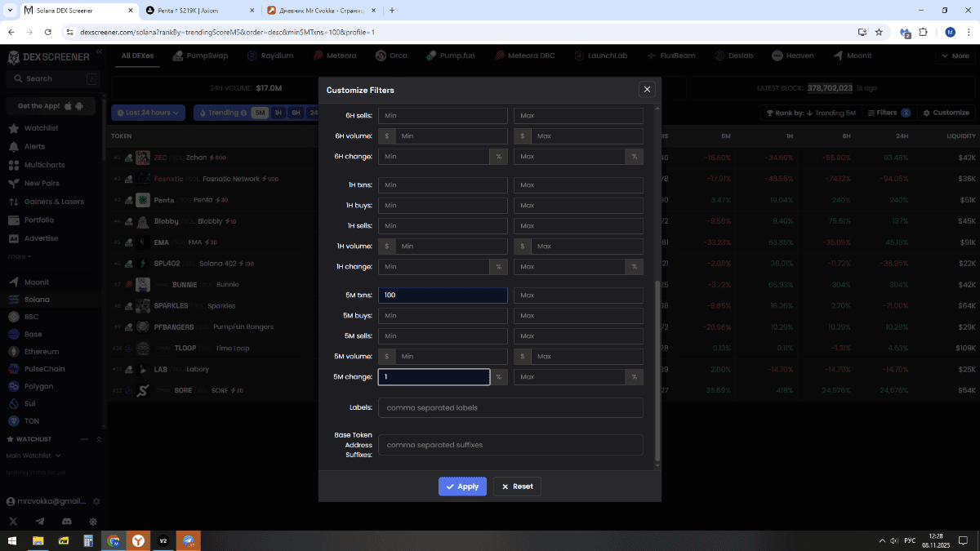
Task: Open the Telegram icon in sidebar footer
Action: click(x=40, y=521)
